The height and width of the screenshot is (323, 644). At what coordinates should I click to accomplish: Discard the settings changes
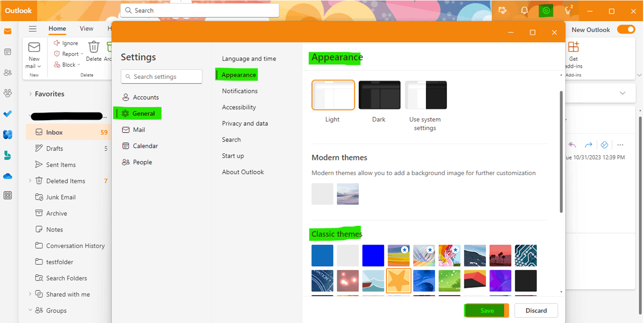536,311
